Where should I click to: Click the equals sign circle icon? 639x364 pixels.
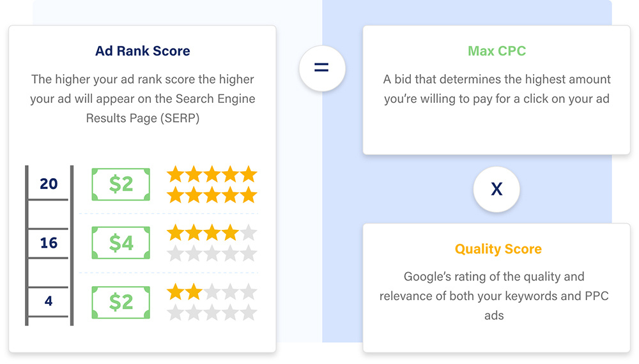click(x=322, y=68)
